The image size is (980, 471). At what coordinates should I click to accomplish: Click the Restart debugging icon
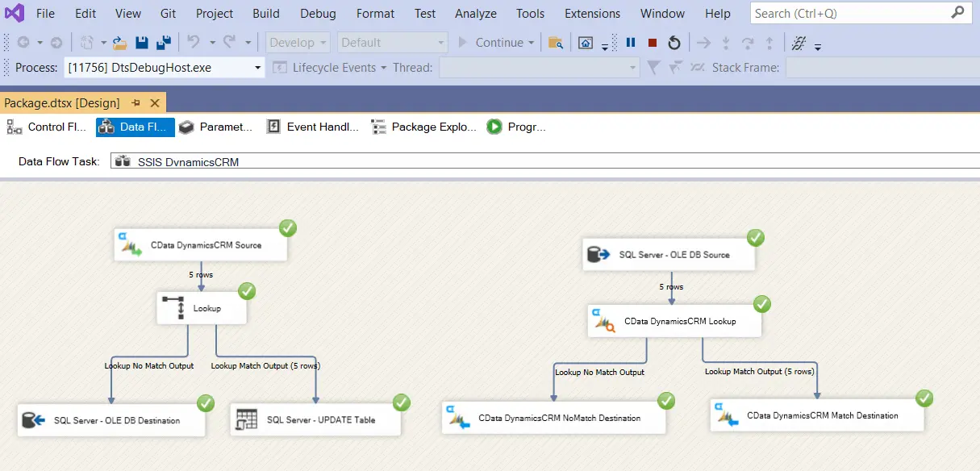coord(674,43)
